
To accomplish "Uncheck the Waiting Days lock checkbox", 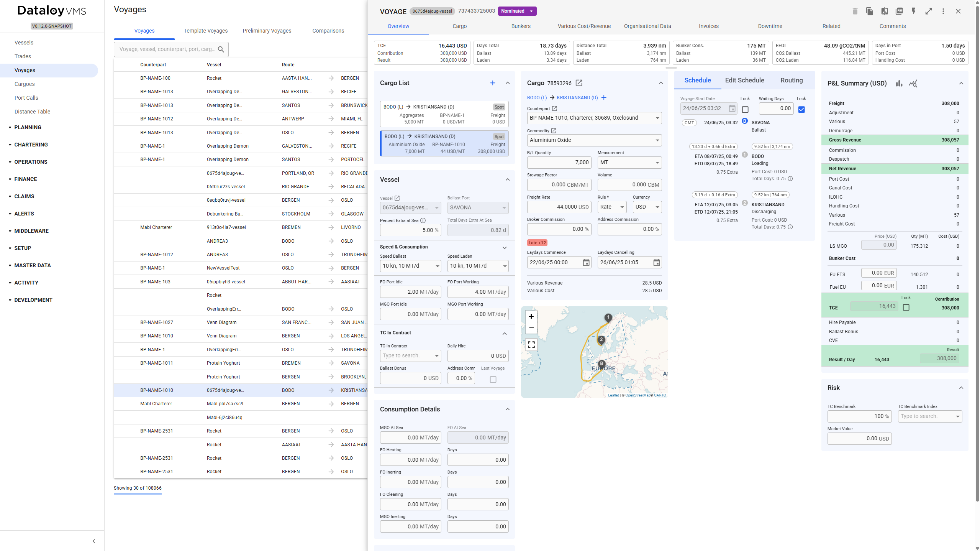I will click(801, 109).
